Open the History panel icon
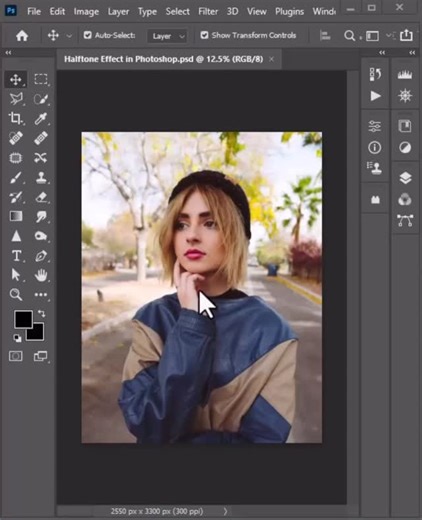Viewport: 422px width, 520px height. point(375,74)
